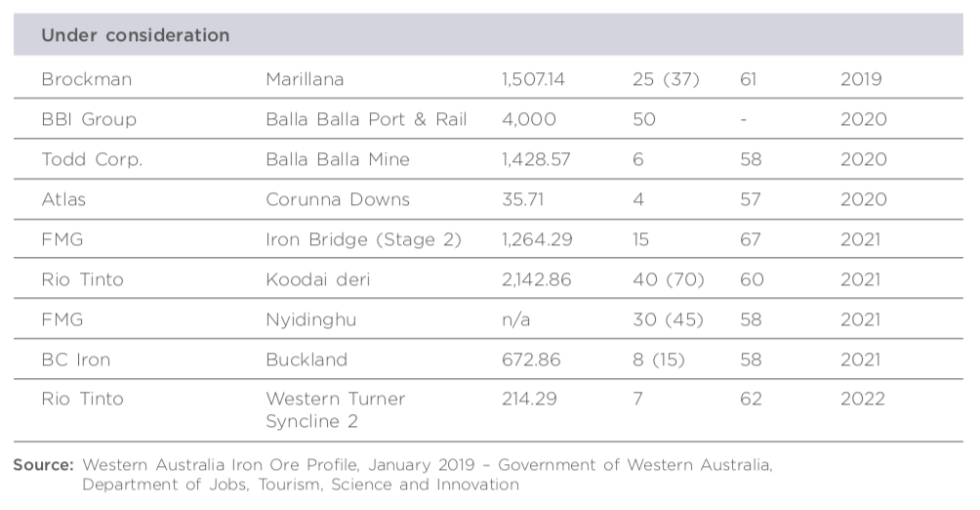The height and width of the screenshot is (510, 980).
Task: Select the Corunna Downs project cell
Action: (x=338, y=199)
